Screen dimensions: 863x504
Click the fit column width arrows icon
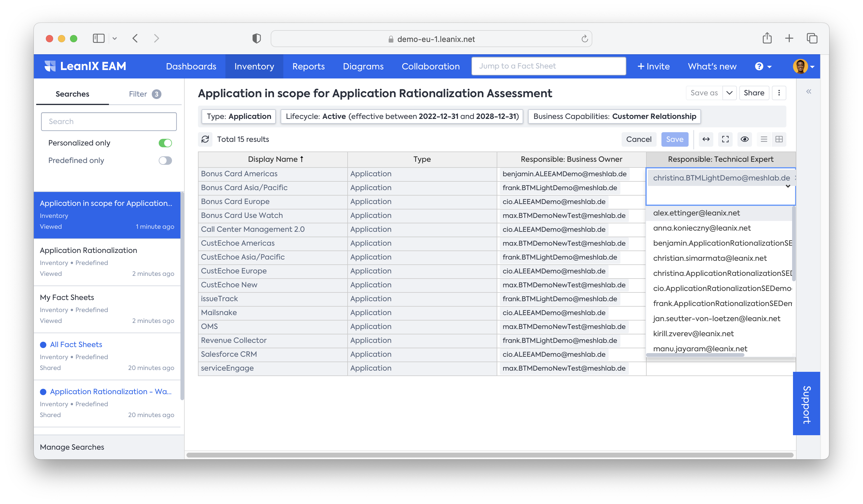pos(706,139)
